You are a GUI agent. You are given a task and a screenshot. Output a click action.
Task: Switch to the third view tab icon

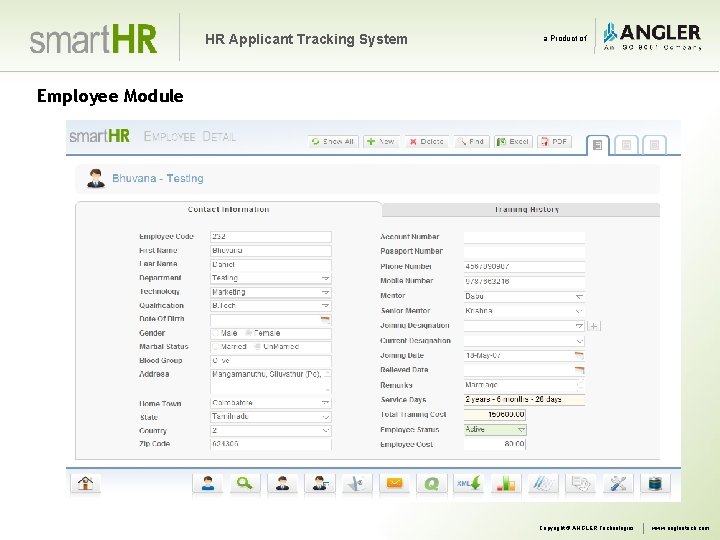click(x=654, y=145)
